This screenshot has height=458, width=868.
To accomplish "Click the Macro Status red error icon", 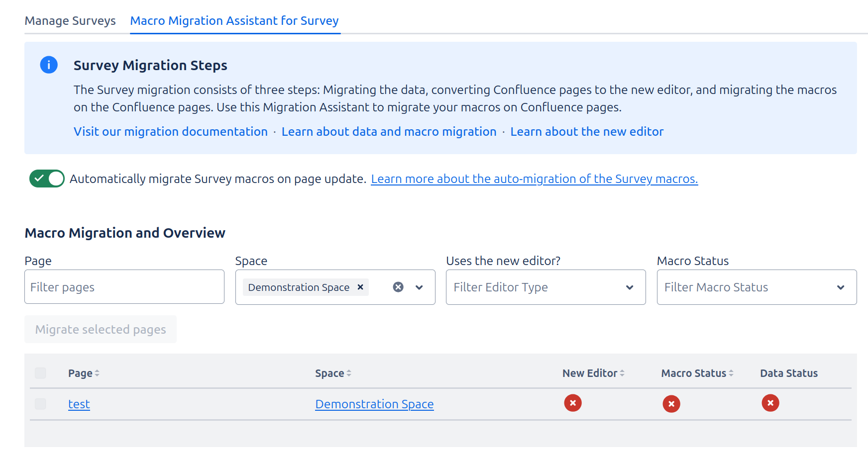I will click(x=671, y=404).
